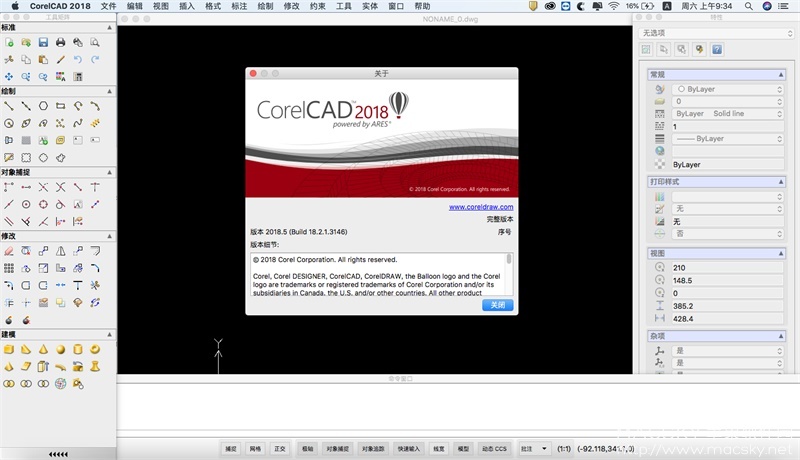The image size is (800, 460).
Task: Click the Paste clipboard icon
Action: click(43, 60)
